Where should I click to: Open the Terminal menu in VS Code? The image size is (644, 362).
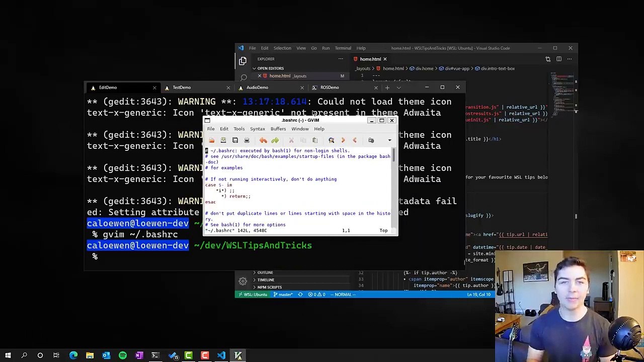point(343,48)
